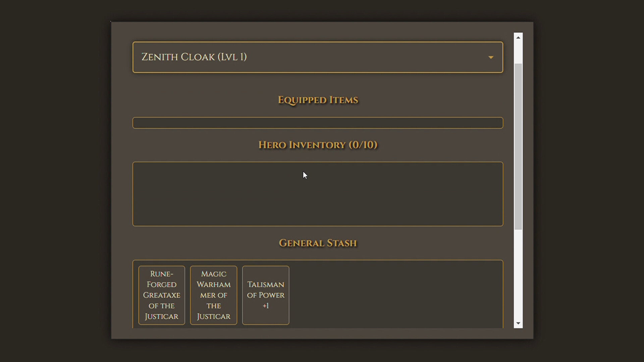Click the General Stash heading
The height and width of the screenshot is (362, 644).
(318, 243)
